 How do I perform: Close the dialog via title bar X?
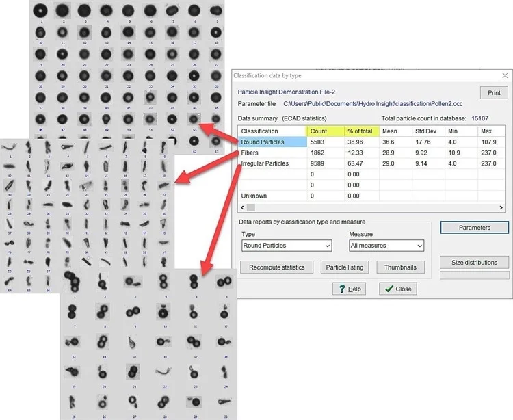505,75
